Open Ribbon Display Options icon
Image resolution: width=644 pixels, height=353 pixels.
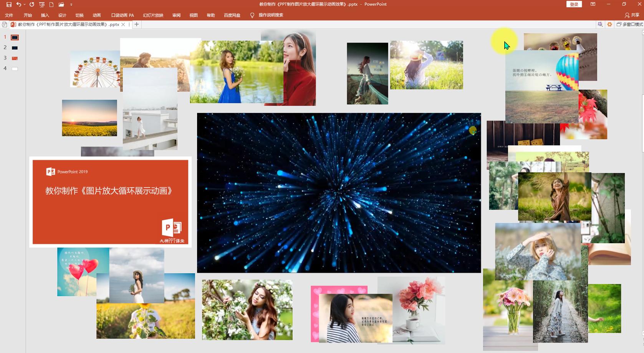(593, 4)
